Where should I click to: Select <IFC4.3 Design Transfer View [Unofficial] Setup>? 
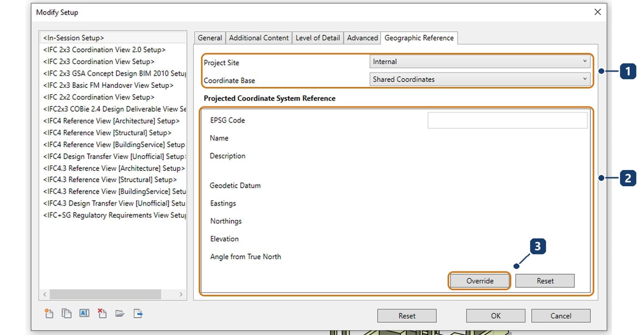[x=113, y=204]
